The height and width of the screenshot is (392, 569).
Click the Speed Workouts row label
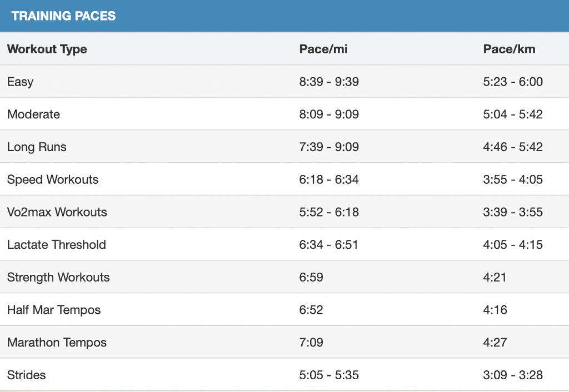(53, 179)
